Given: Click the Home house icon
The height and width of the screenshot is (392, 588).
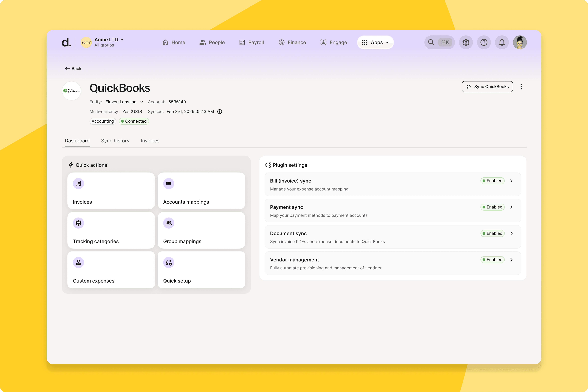Looking at the screenshot, I should point(165,42).
